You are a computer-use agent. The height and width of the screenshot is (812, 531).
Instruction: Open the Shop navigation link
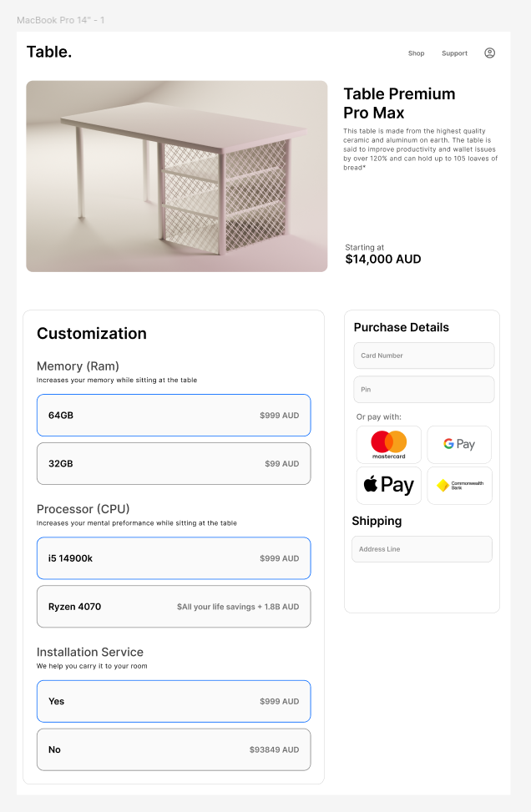416,53
